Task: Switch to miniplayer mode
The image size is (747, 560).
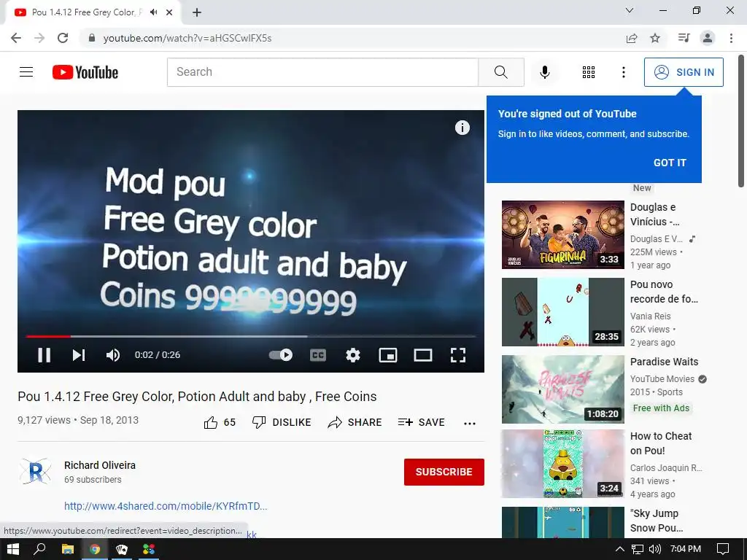Action: pyautogui.click(x=388, y=355)
